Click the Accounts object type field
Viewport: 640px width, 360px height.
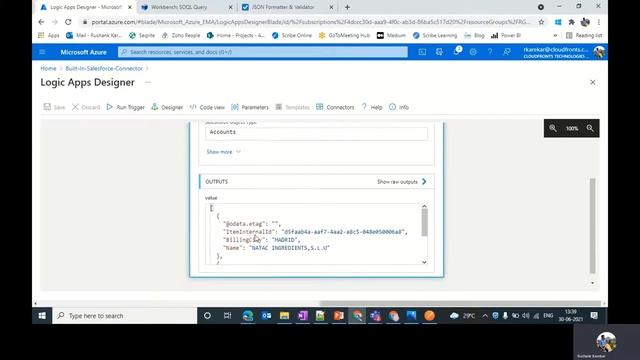click(316, 133)
